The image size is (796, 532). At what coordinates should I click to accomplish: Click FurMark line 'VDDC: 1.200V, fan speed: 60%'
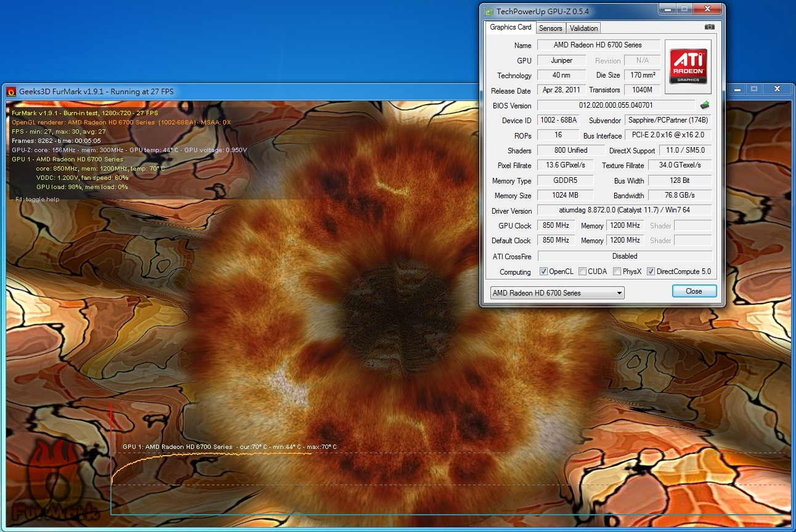coord(82,177)
